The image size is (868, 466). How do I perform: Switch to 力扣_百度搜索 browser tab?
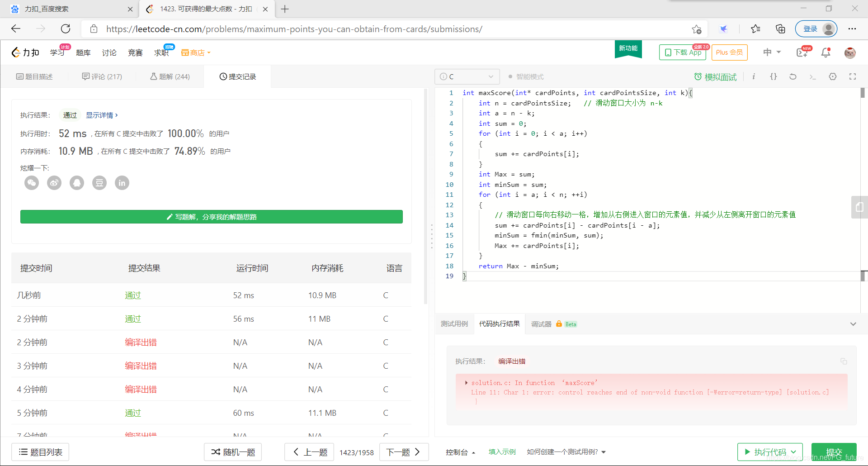tap(69, 9)
